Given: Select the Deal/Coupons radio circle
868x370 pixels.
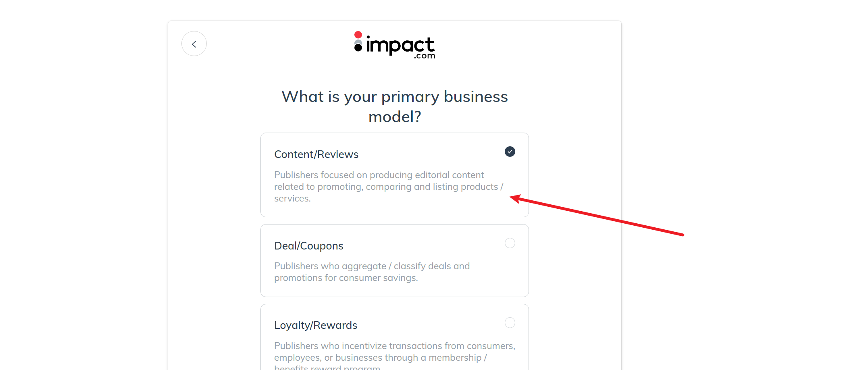Looking at the screenshot, I should (510, 243).
